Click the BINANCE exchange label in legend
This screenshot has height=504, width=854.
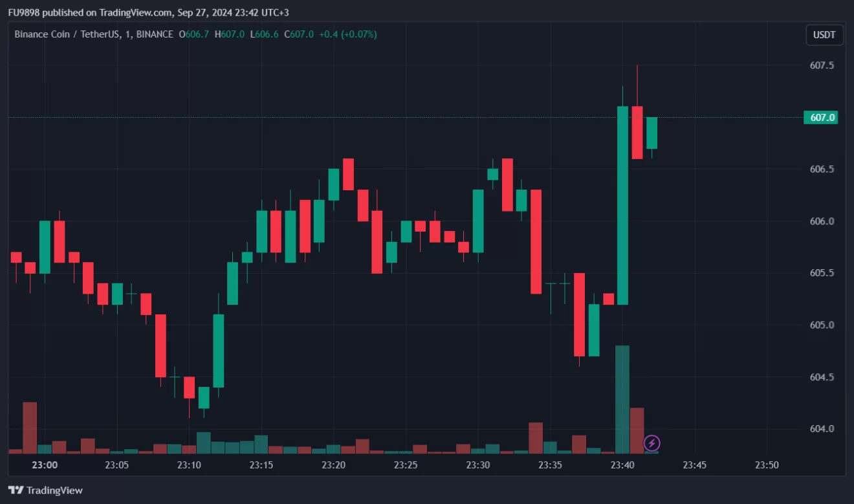155,34
